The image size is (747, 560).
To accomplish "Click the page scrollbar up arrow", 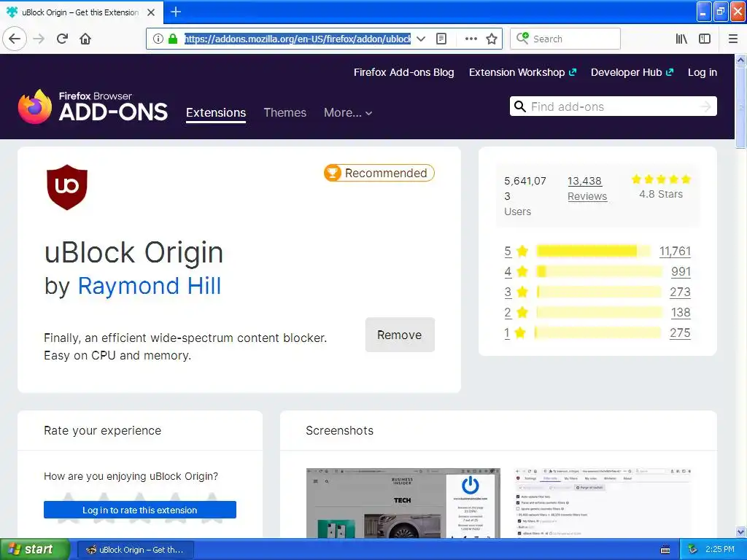I will click(x=741, y=60).
